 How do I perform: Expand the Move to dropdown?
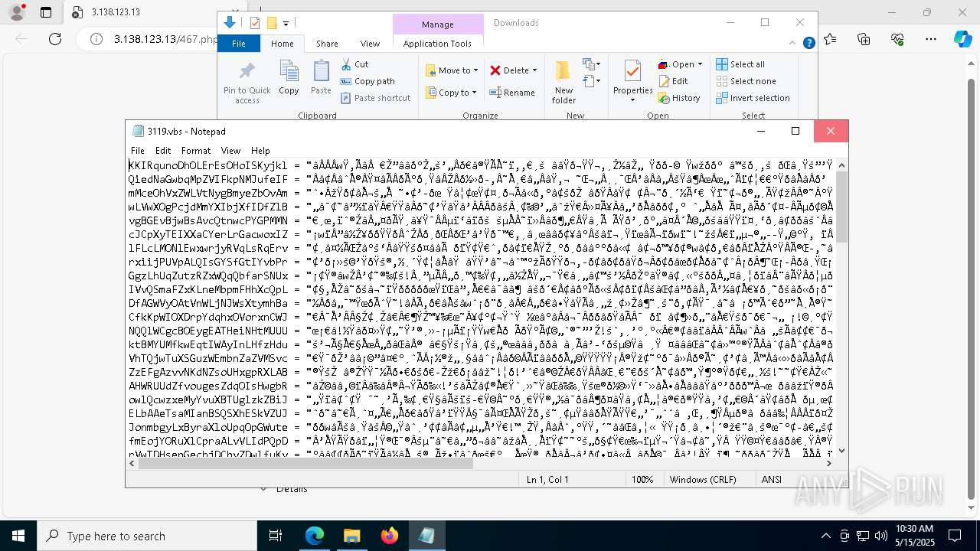point(452,70)
